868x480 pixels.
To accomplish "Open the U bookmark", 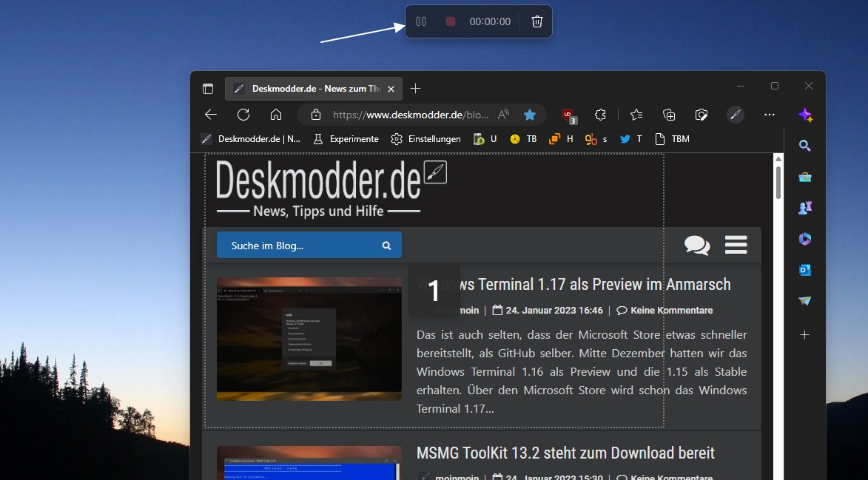I will [485, 139].
